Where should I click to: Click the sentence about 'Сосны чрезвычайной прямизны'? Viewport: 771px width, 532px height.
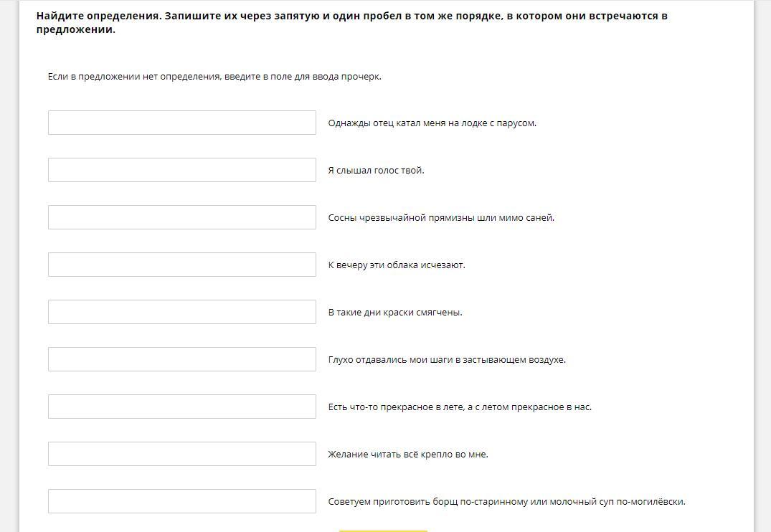click(441, 218)
